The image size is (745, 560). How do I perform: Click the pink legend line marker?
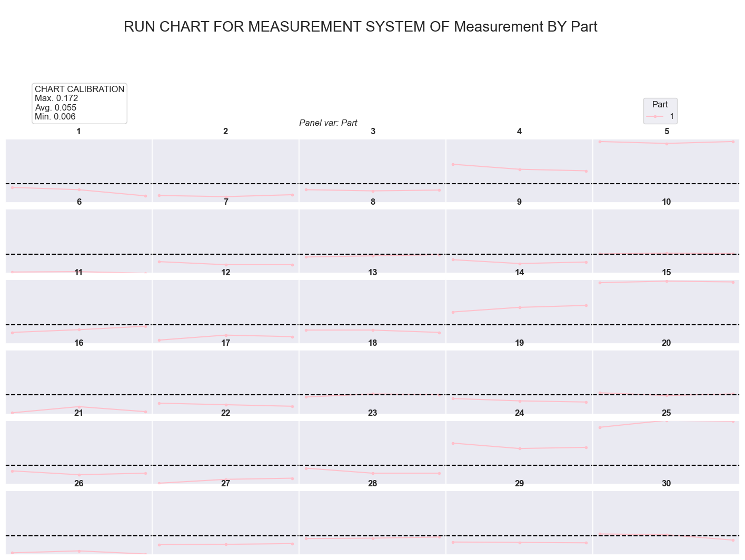[655, 116]
